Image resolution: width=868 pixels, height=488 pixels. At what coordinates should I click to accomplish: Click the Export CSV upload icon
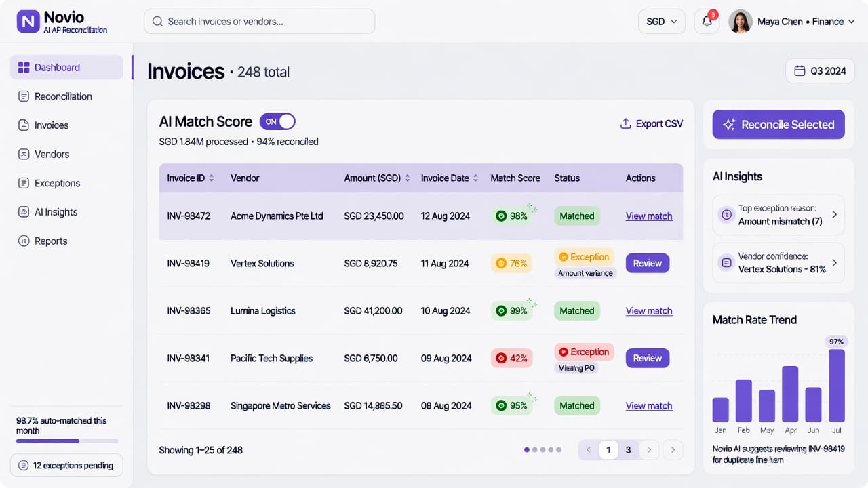(626, 123)
